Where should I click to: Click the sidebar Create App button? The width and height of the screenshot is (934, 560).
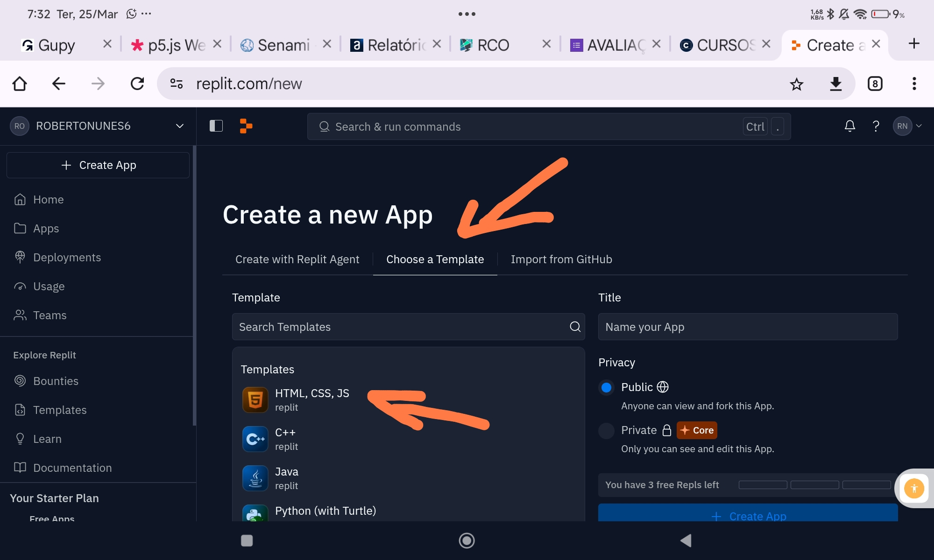[x=98, y=165]
